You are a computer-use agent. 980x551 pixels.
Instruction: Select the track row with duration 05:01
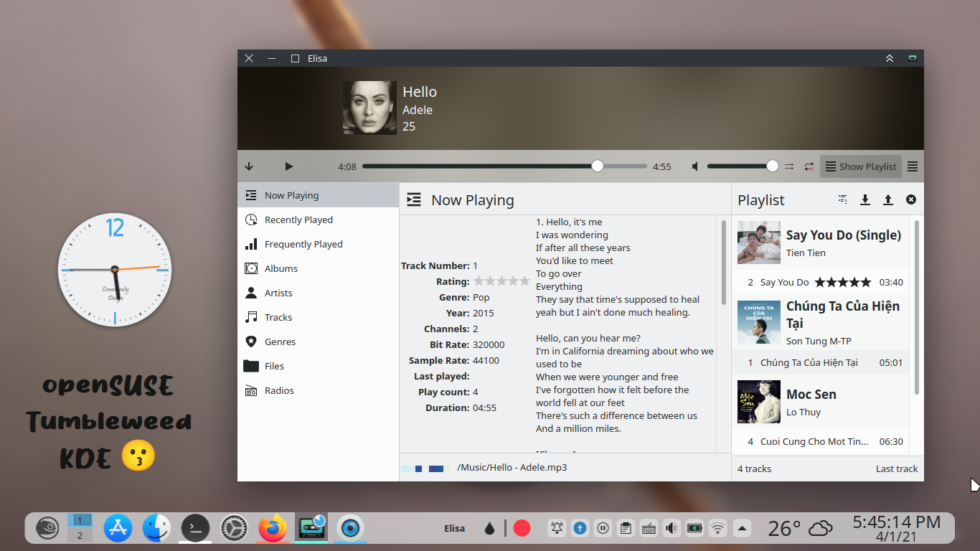[821, 362]
